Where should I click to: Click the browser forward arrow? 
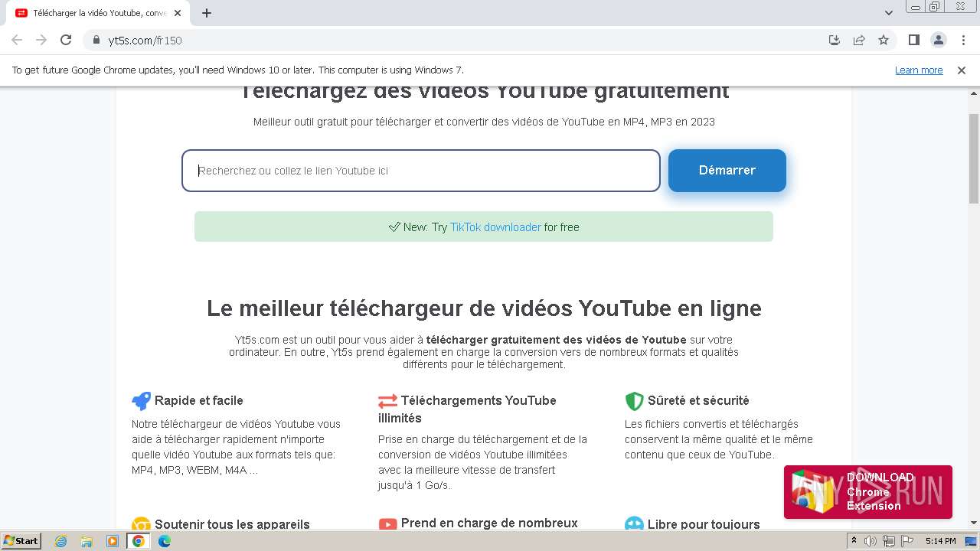click(x=41, y=40)
